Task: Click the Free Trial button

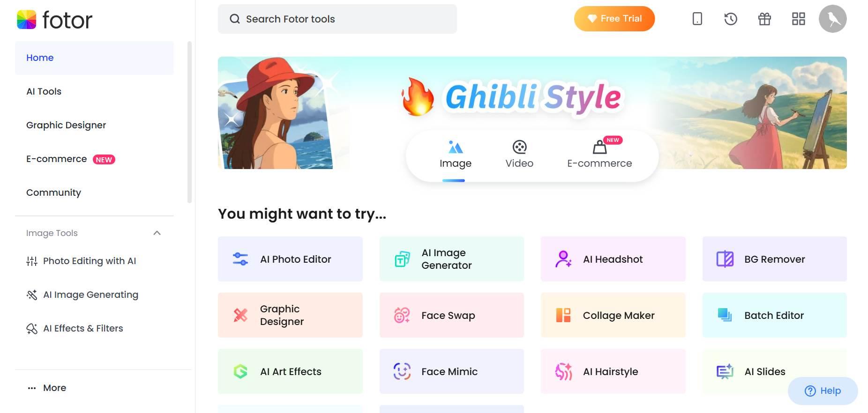Action: click(614, 19)
